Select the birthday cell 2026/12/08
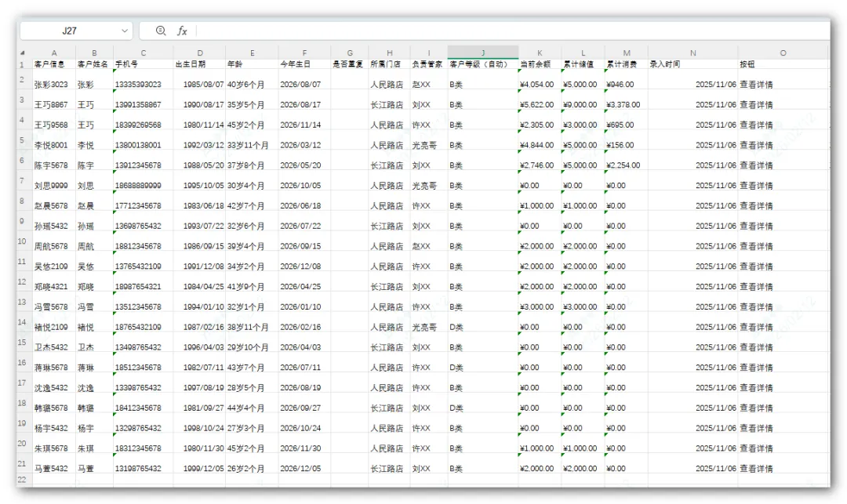This screenshot has width=847, height=504. (x=304, y=262)
